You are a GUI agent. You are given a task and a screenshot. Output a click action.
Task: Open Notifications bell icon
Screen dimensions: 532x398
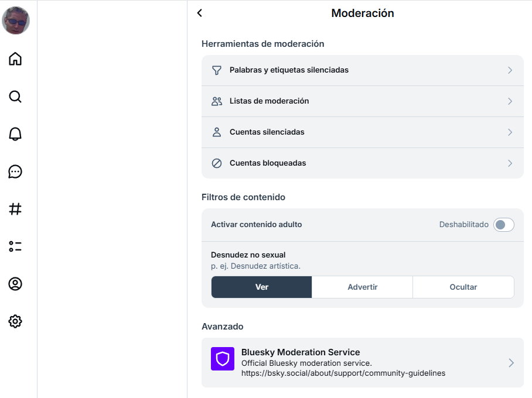coord(15,134)
